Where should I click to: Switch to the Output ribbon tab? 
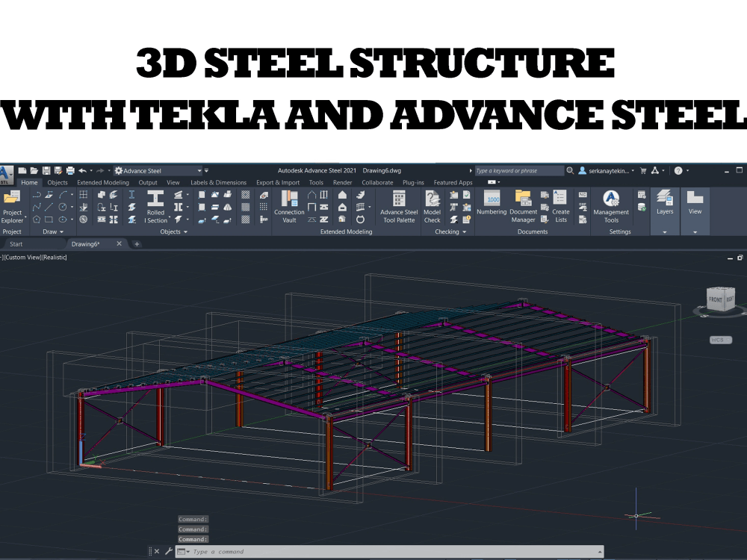[x=147, y=182]
